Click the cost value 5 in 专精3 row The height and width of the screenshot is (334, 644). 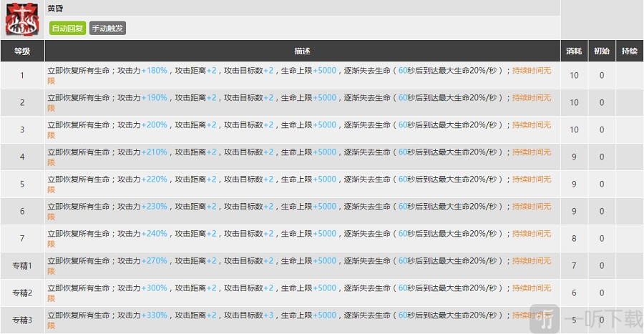574,320
